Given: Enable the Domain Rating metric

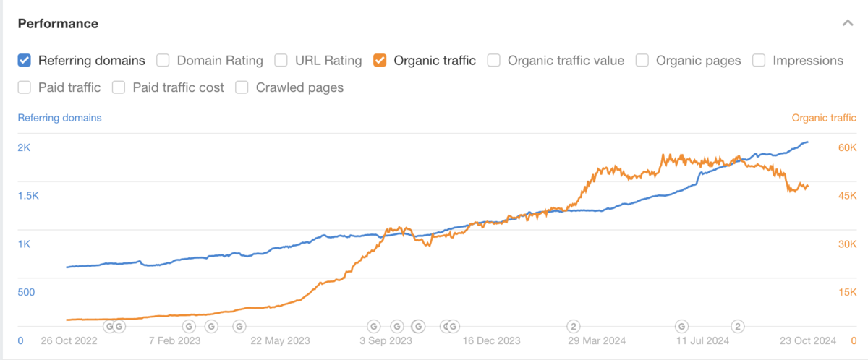Looking at the screenshot, I should pos(163,61).
